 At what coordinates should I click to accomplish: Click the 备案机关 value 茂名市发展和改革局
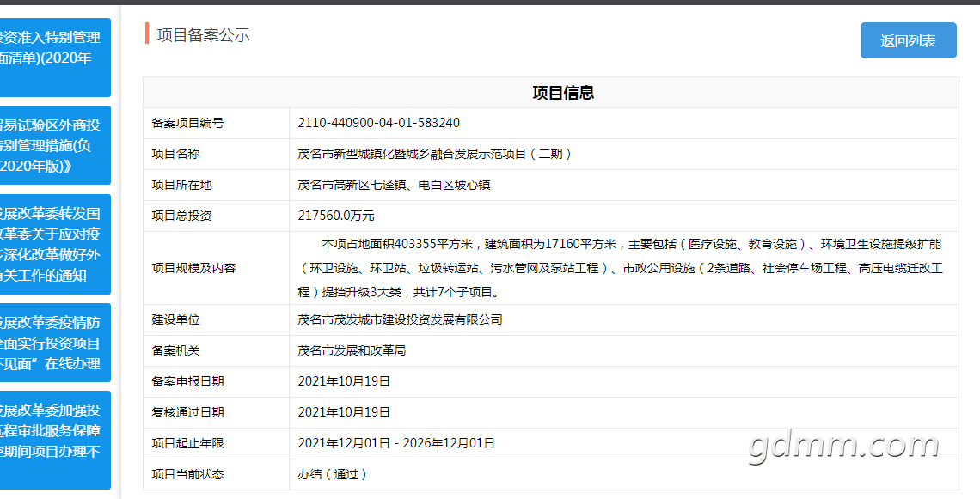click(x=352, y=351)
